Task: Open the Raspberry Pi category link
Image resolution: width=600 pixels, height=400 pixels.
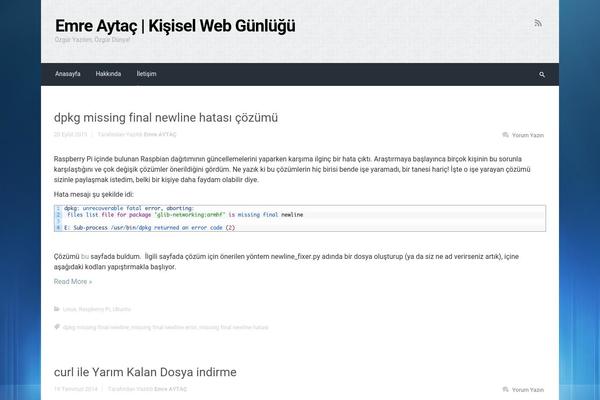Action: (x=94, y=309)
